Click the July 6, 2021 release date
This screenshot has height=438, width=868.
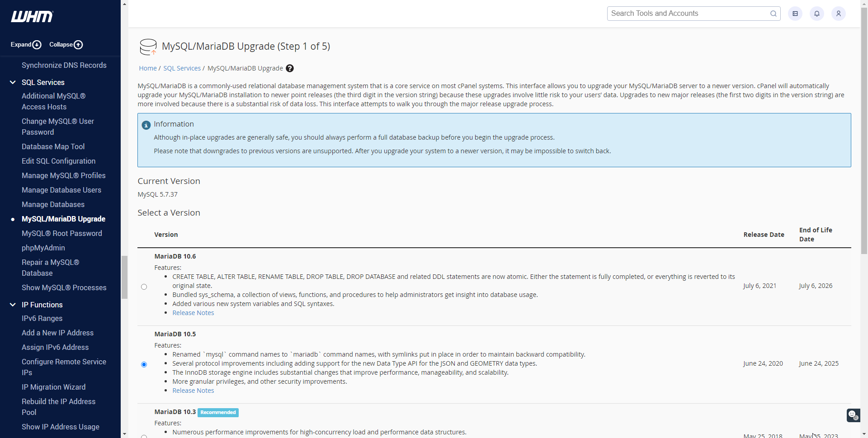pyautogui.click(x=759, y=286)
